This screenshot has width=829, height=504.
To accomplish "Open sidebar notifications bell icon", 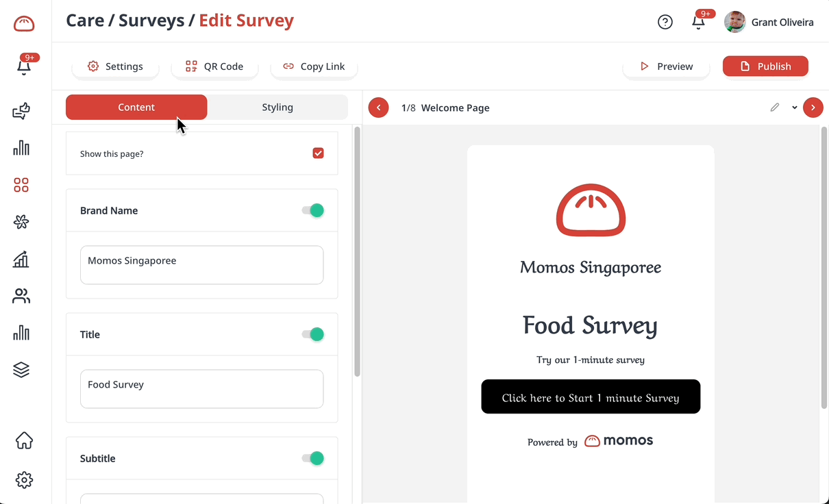I will point(24,66).
